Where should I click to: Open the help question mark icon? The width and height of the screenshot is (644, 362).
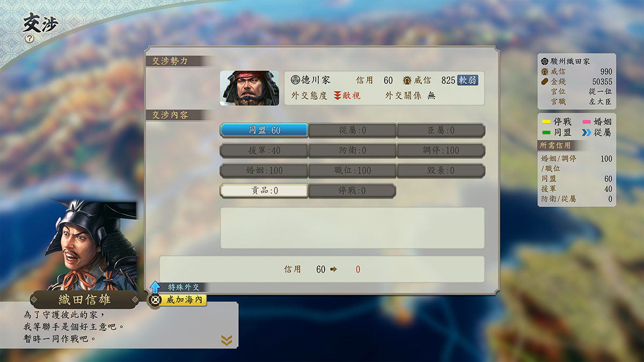30,39
